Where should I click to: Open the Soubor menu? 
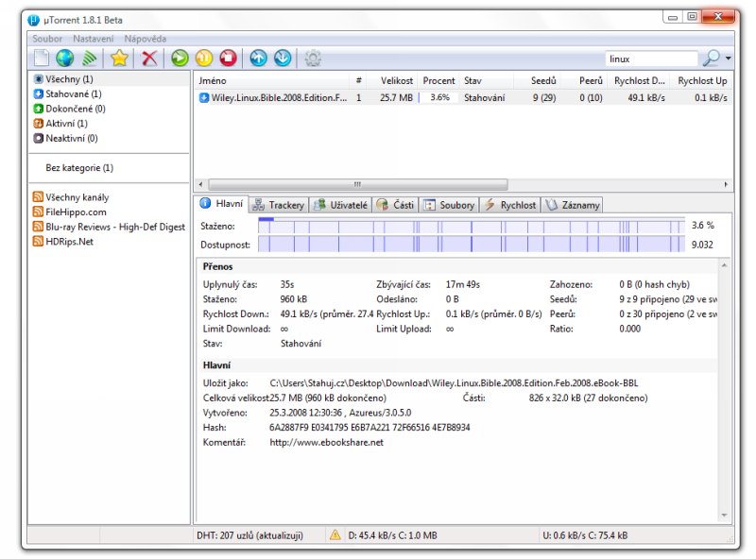point(47,39)
